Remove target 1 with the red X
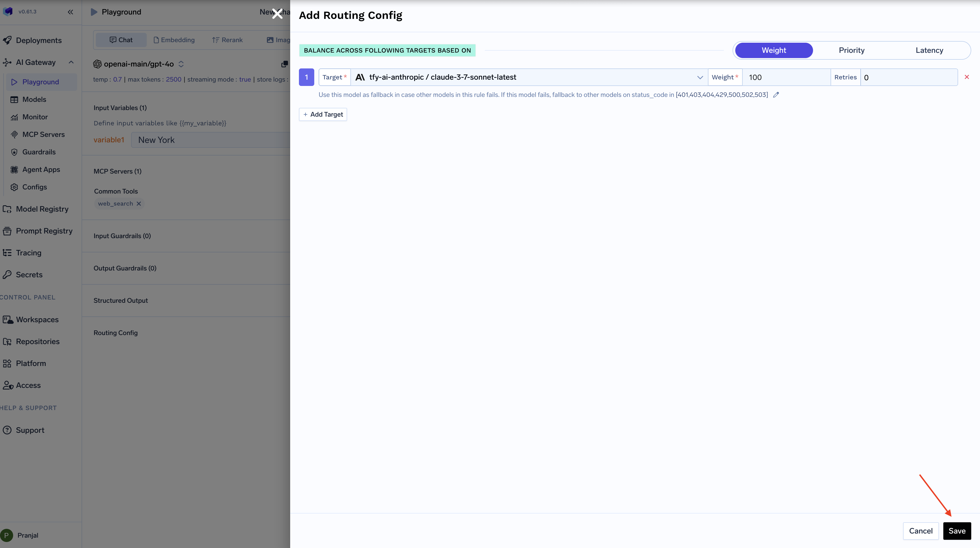 click(x=967, y=77)
